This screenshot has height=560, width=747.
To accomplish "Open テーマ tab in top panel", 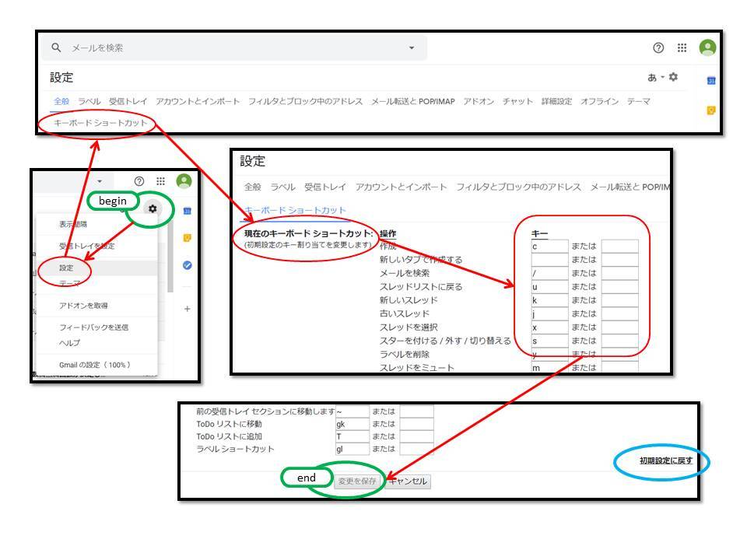I will [638, 101].
